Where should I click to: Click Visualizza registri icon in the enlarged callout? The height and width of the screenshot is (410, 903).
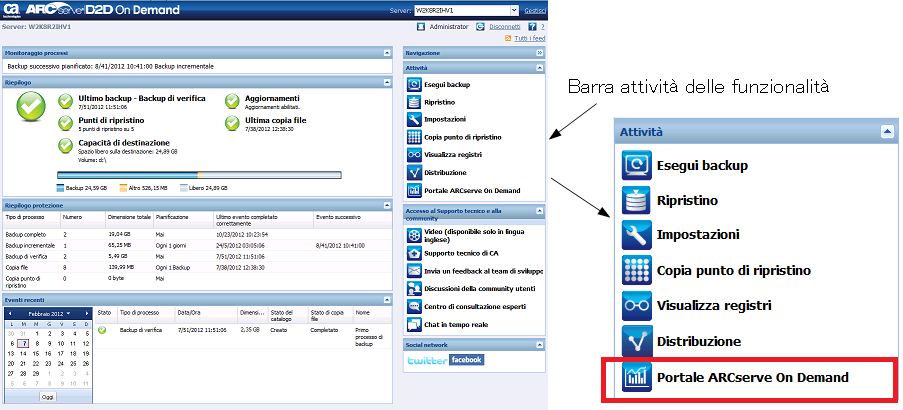tap(636, 306)
